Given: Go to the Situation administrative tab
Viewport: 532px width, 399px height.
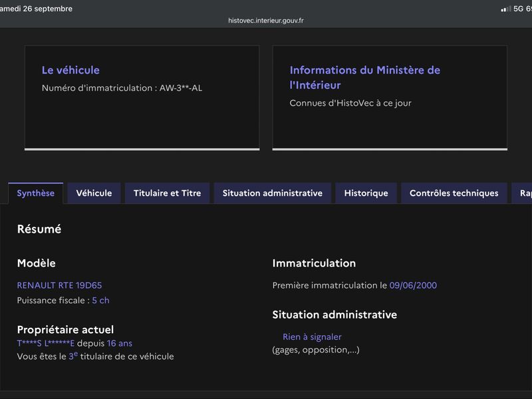Looking at the screenshot, I should [x=273, y=193].
